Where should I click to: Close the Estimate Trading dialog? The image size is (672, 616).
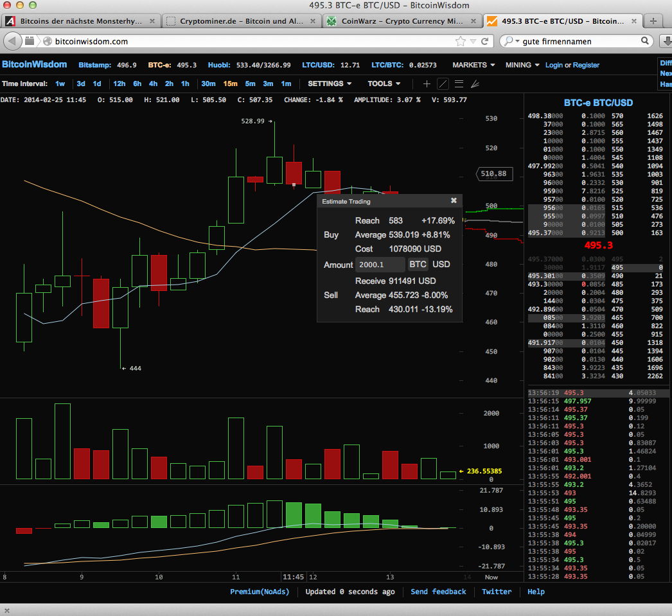pos(454,200)
